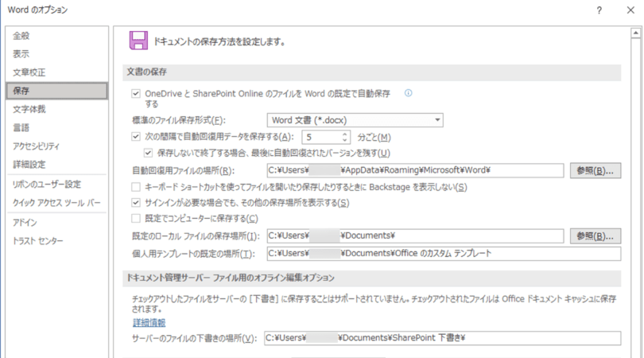Select the 文字体裁 category
The width and height of the screenshot is (644, 358).
[x=56, y=109]
